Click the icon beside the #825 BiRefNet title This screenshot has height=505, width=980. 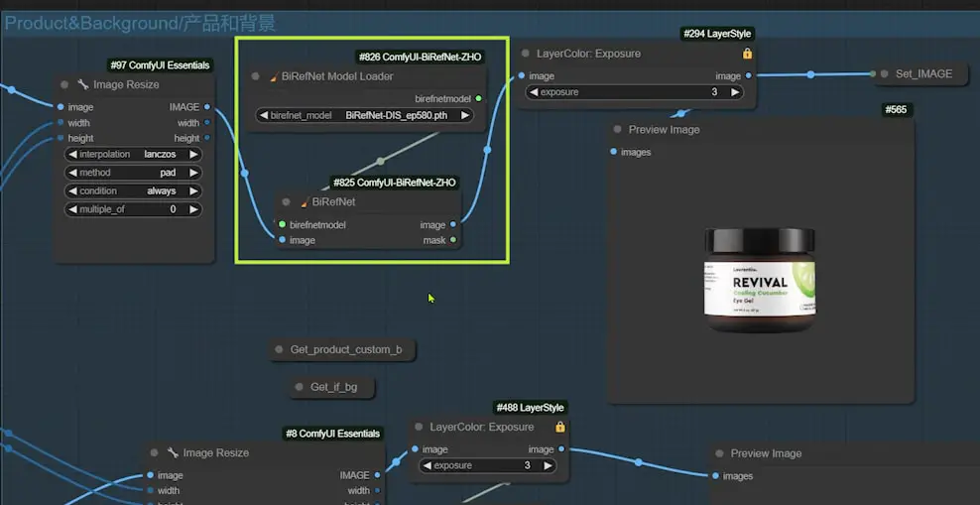tap(305, 201)
